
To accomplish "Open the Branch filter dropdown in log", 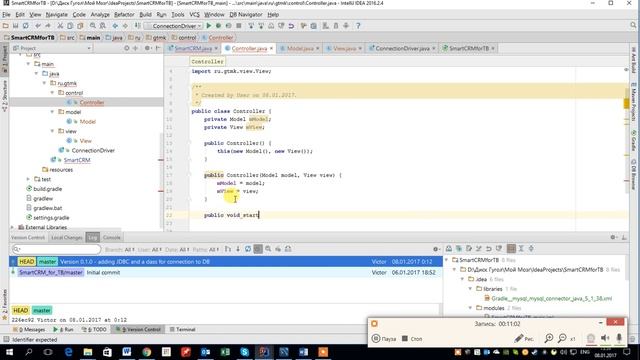I will [119, 249].
